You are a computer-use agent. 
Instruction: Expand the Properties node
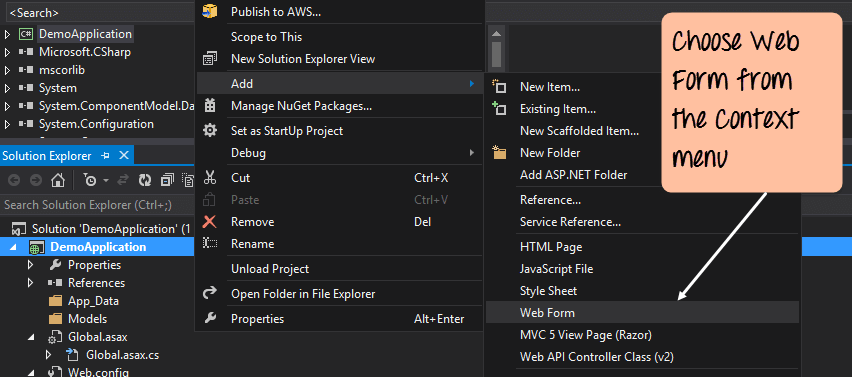pyautogui.click(x=30, y=265)
